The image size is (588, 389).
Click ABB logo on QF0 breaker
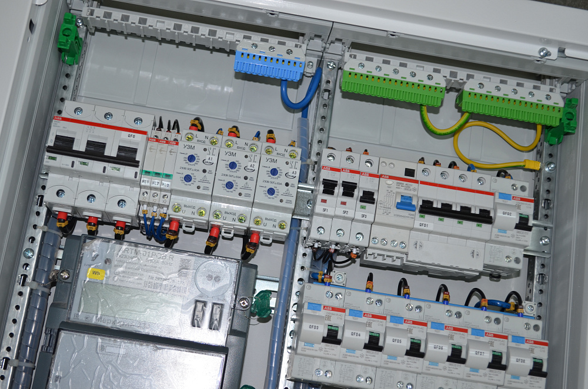(54, 119)
